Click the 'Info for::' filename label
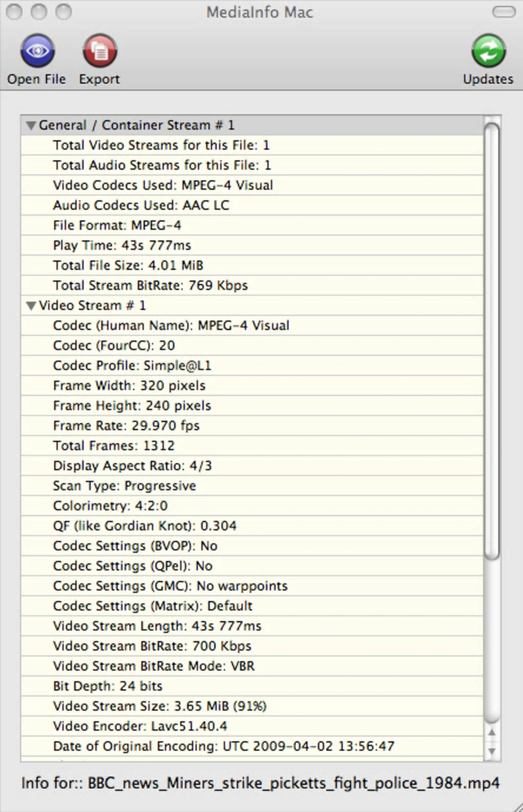Viewport: 523px width, 812px height. [260, 783]
